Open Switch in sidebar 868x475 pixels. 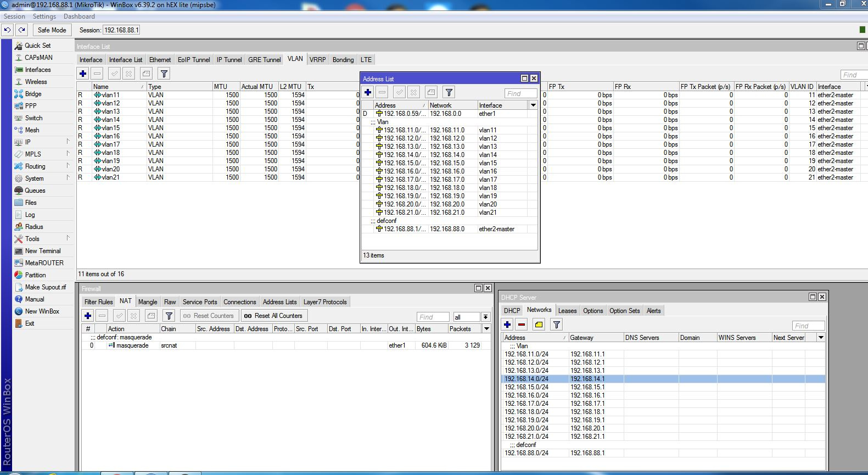[x=33, y=118]
